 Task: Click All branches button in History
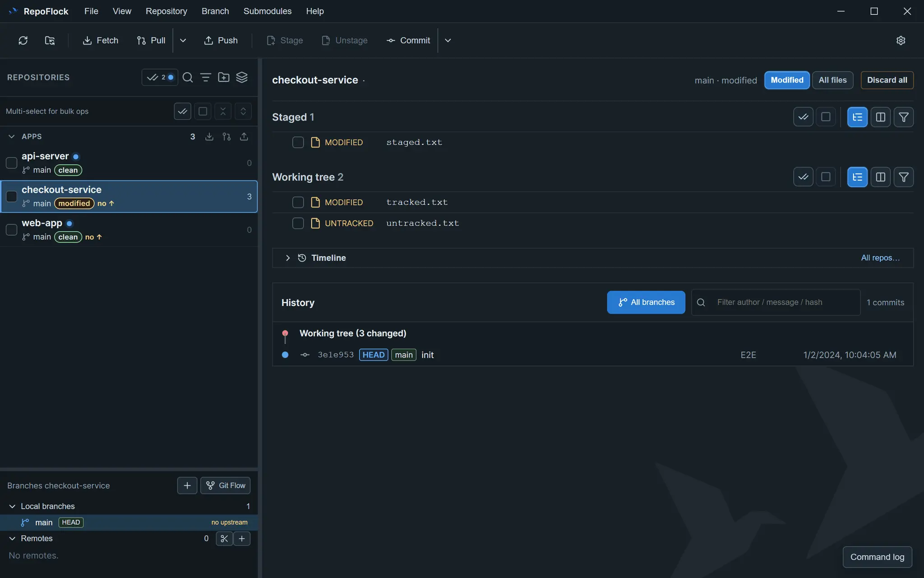point(646,302)
